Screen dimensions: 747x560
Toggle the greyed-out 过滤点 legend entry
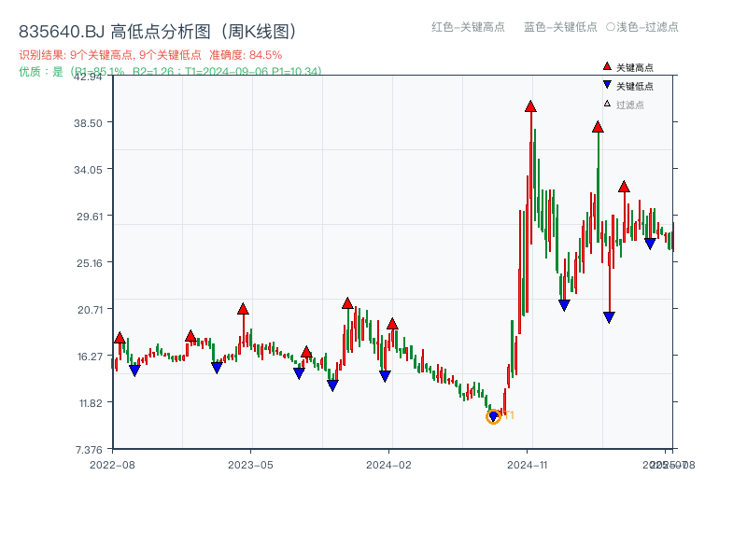click(x=624, y=105)
